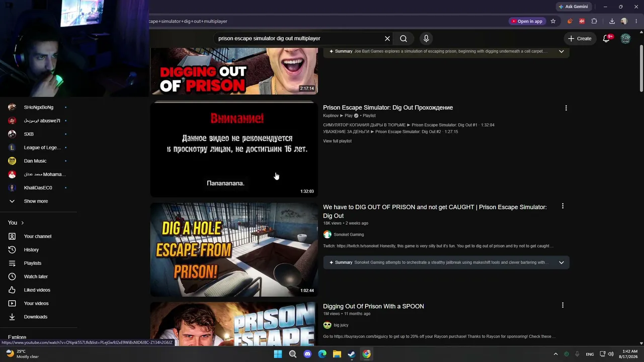Open the YouTube notifications bell
Viewport: 644px width, 362px height.
point(607,38)
